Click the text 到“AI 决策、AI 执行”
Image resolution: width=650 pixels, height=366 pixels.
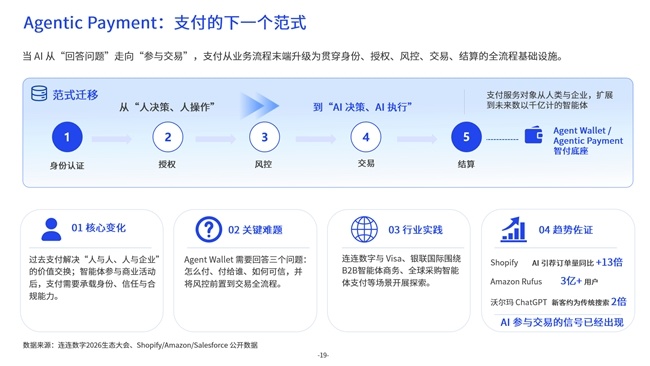(x=362, y=107)
